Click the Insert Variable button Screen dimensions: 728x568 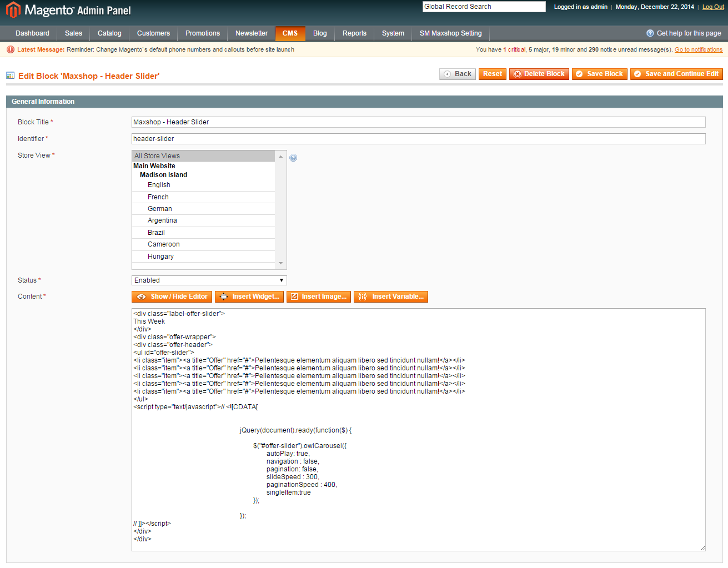391,296
